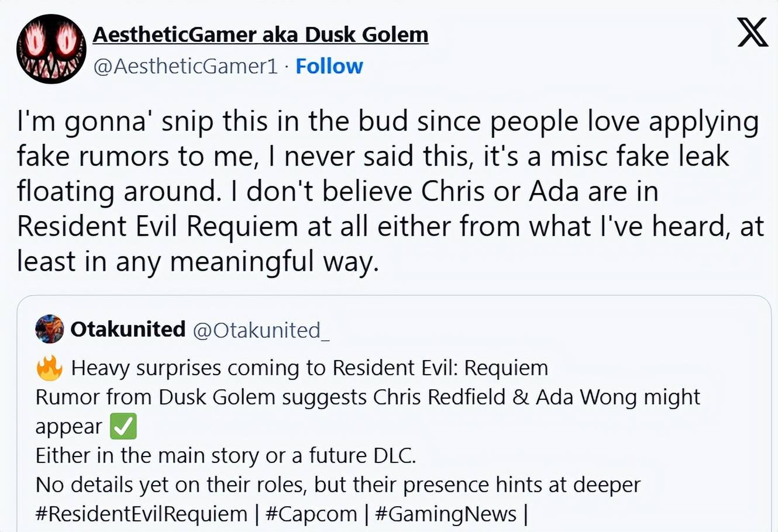Open the AestheticGamer aka Dusk Golem name link
The height and width of the screenshot is (532, 778).
[260, 34]
